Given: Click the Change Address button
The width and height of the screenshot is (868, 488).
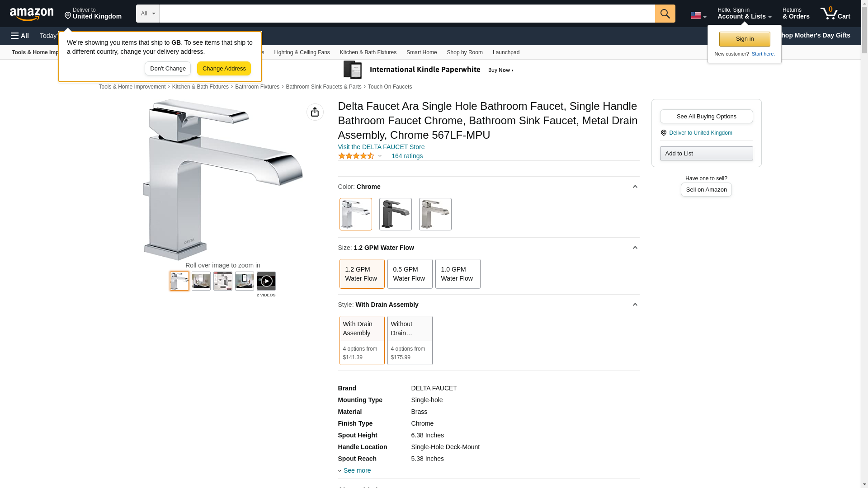Looking at the screenshot, I should 224,69.
